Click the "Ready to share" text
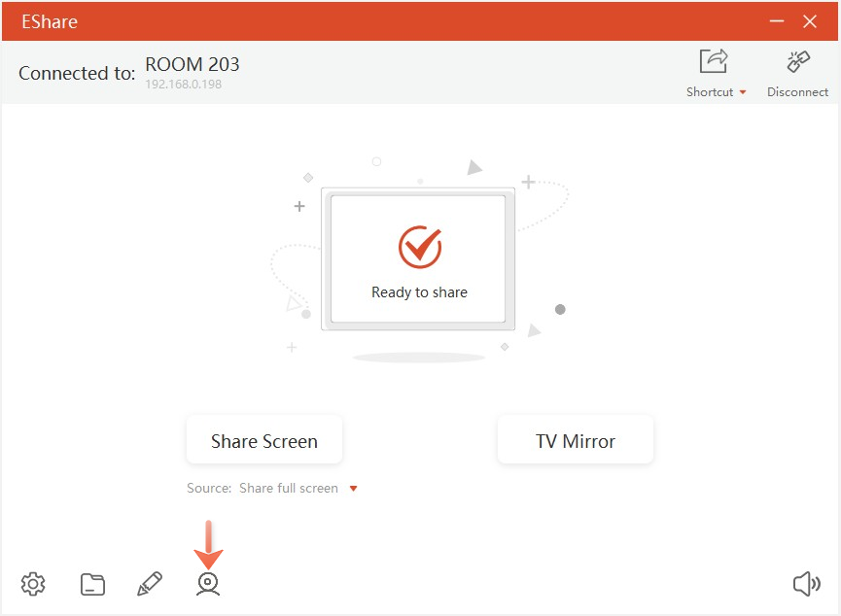This screenshot has height=616, width=841. [419, 292]
